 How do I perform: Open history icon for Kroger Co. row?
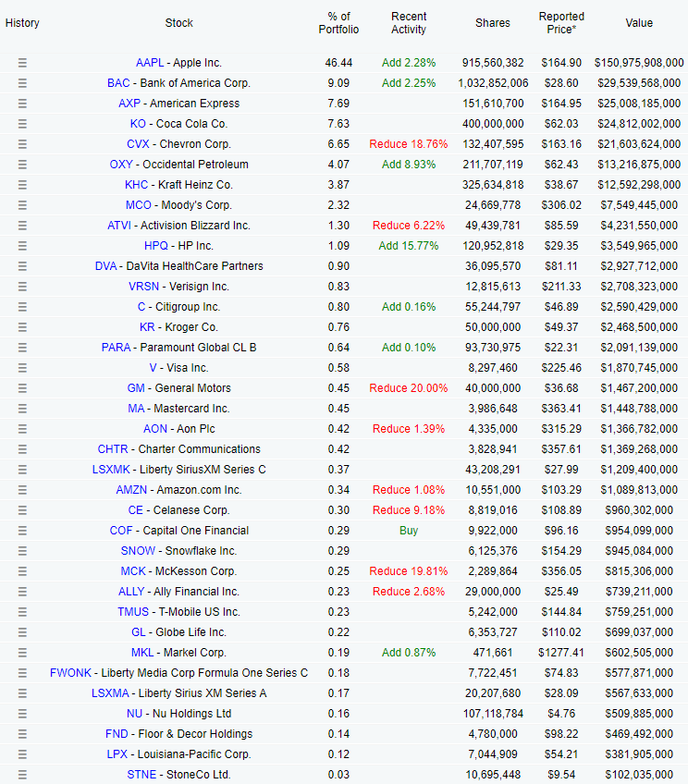pos(22,327)
